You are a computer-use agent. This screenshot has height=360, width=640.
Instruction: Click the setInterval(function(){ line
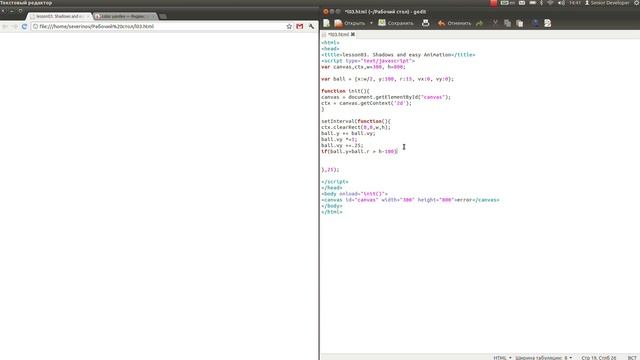tap(356, 121)
